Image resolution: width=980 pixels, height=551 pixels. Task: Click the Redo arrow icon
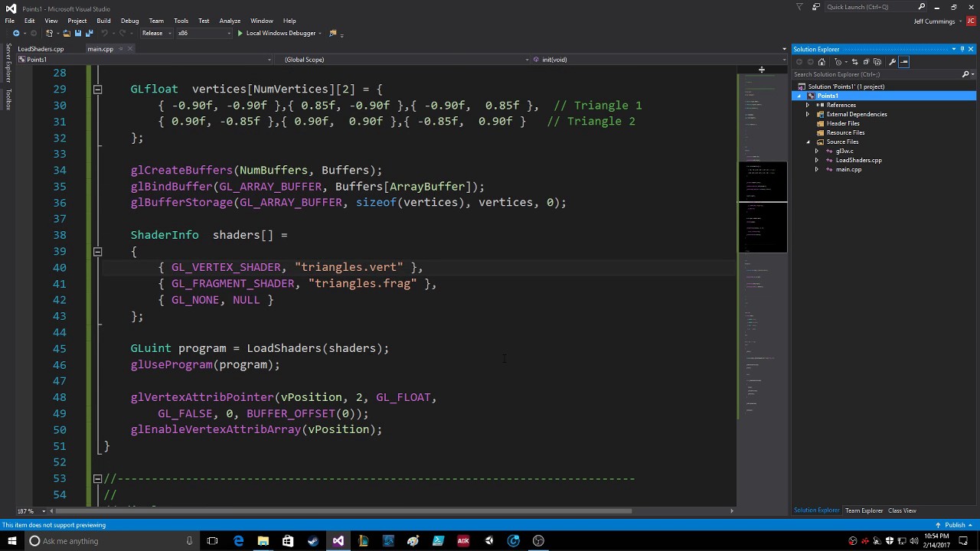(122, 33)
